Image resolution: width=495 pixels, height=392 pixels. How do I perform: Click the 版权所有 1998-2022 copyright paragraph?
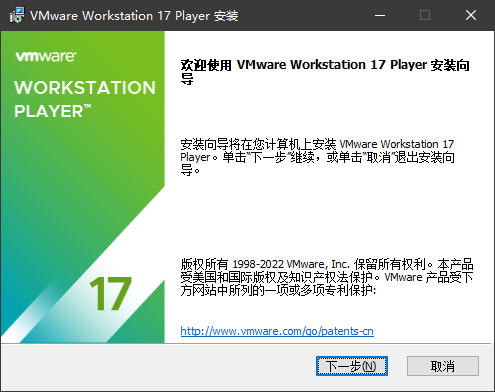click(327, 277)
